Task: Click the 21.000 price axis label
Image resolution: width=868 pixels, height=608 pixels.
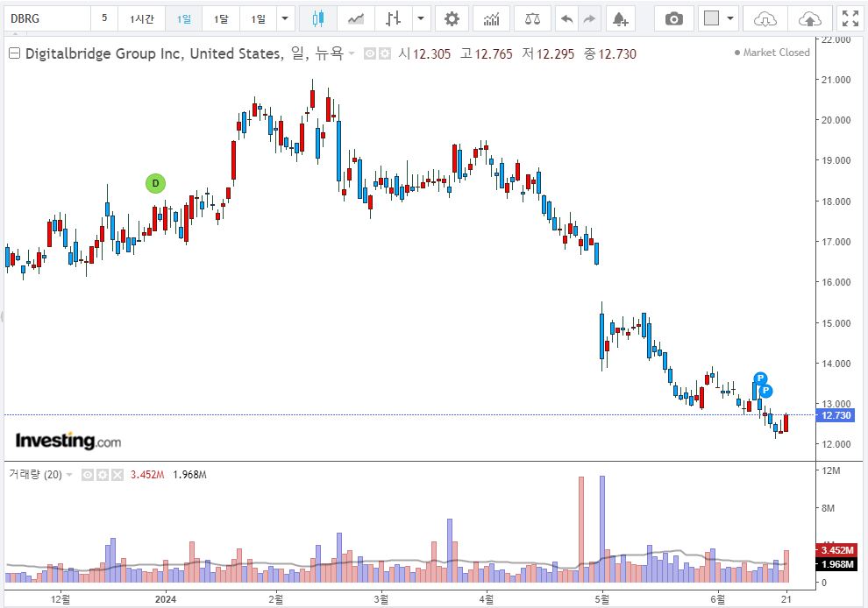Action: tap(836, 80)
